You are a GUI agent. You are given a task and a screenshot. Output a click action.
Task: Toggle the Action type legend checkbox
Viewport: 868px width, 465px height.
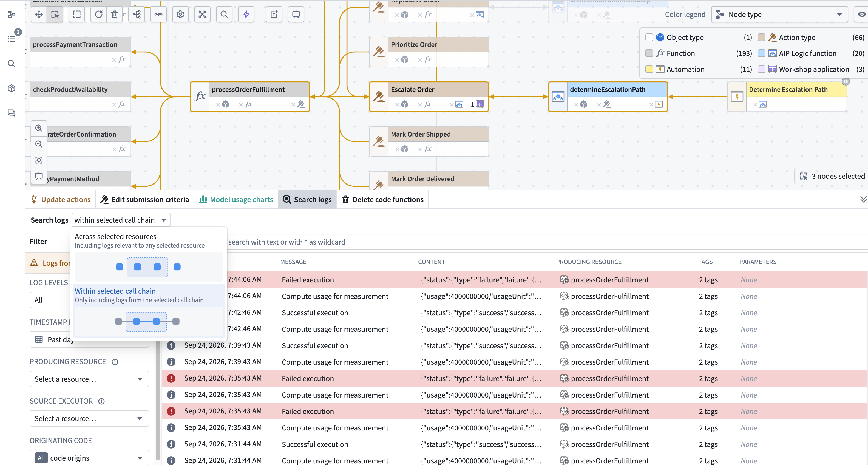761,37
